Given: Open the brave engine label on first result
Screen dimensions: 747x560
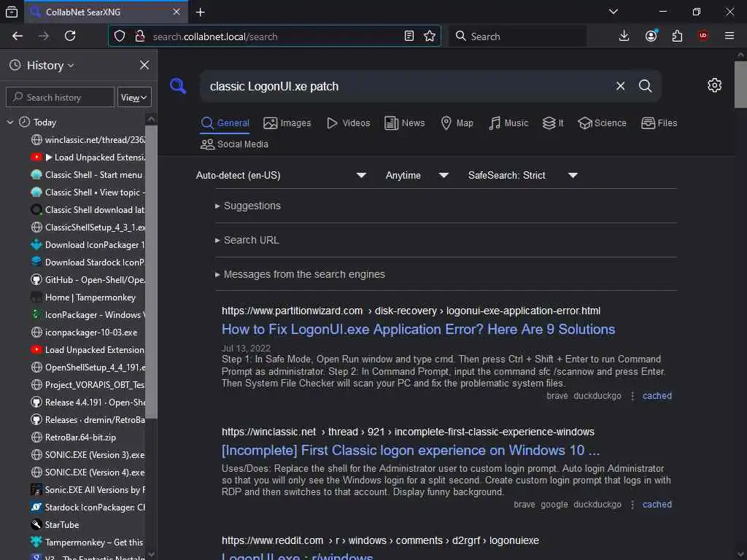Looking at the screenshot, I should coord(557,396).
